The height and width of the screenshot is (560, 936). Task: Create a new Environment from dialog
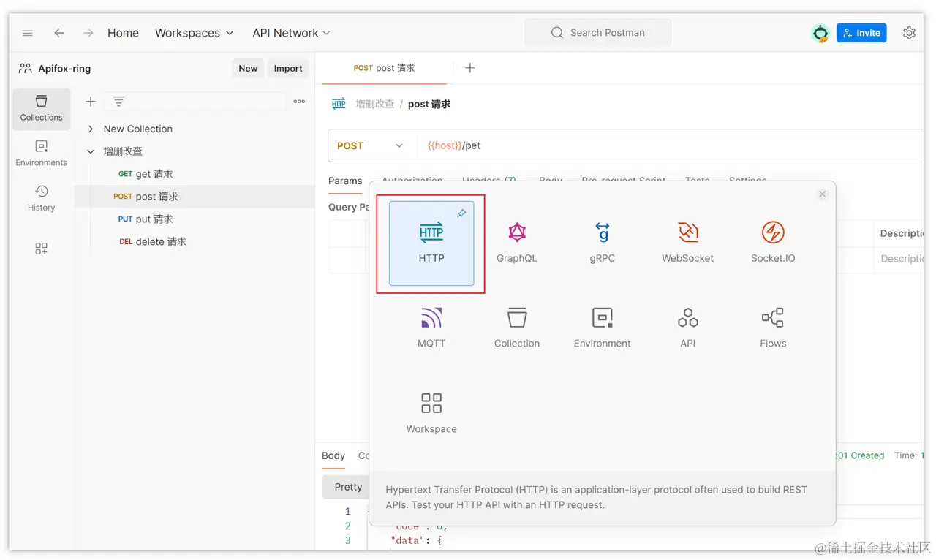coord(602,328)
